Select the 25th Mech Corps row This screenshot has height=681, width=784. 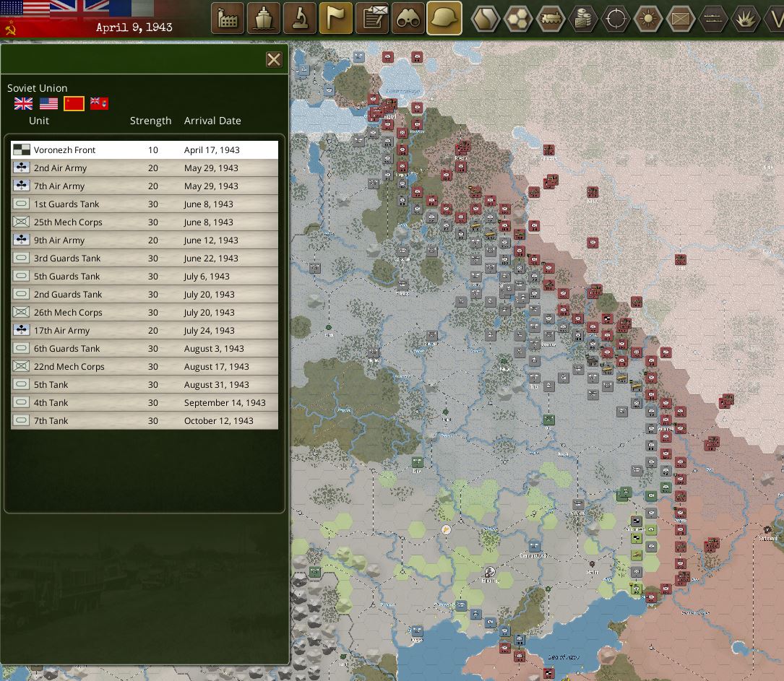[145, 222]
